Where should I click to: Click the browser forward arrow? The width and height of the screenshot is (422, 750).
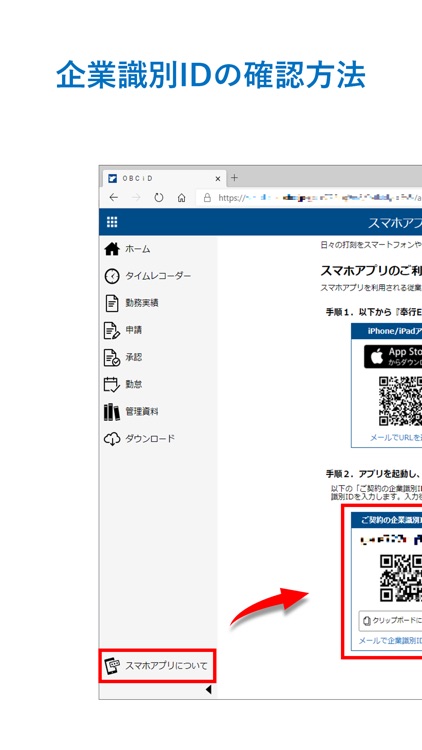pos(136,198)
